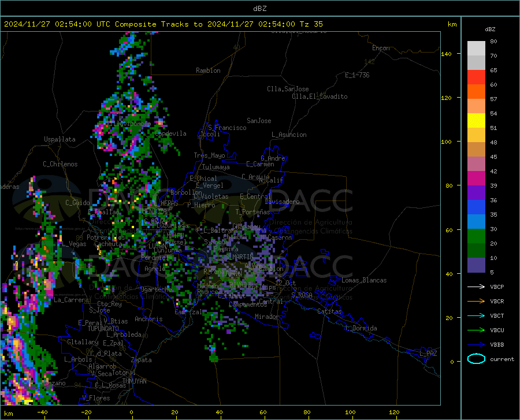Image resolution: width=520 pixels, height=420 pixels.
Task: Click the cyan VBCT arrow in the legend
Action: pos(476,315)
